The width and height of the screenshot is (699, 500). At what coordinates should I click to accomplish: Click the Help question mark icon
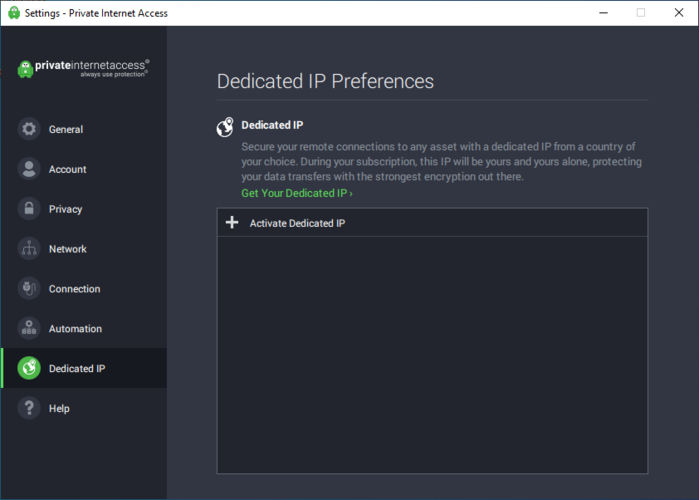[29, 408]
